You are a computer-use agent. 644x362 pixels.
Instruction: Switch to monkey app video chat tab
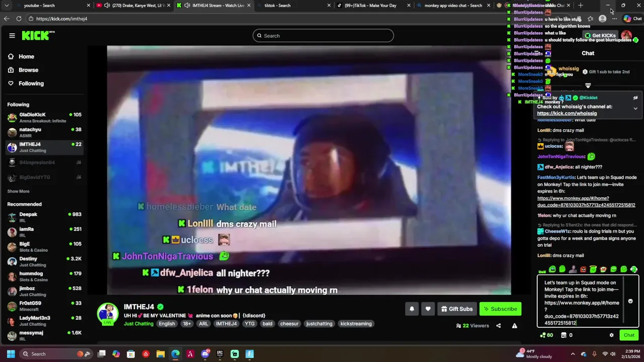coord(454,6)
